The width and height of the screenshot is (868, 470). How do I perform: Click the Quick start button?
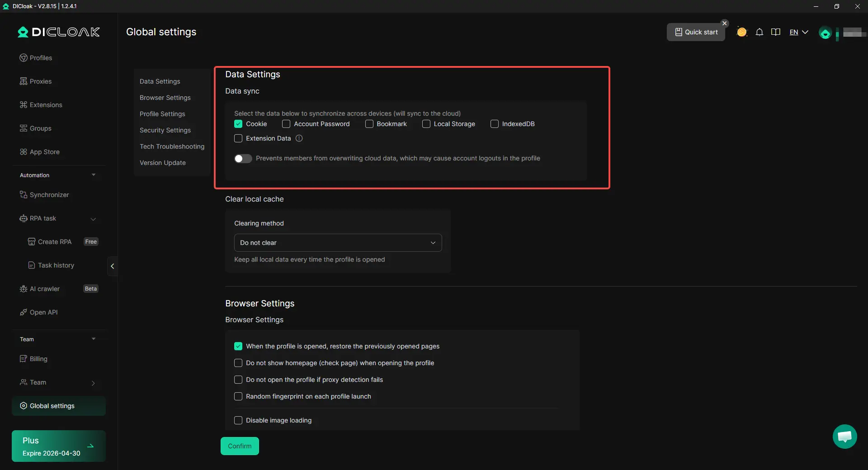pos(696,32)
